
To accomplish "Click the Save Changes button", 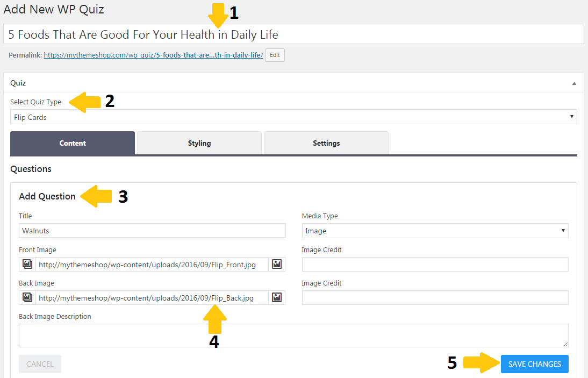I will coord(534,364).
